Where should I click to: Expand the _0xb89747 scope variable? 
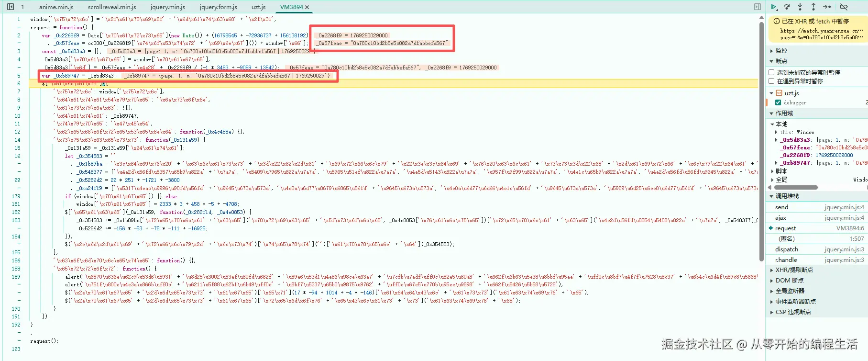[776, 163]
